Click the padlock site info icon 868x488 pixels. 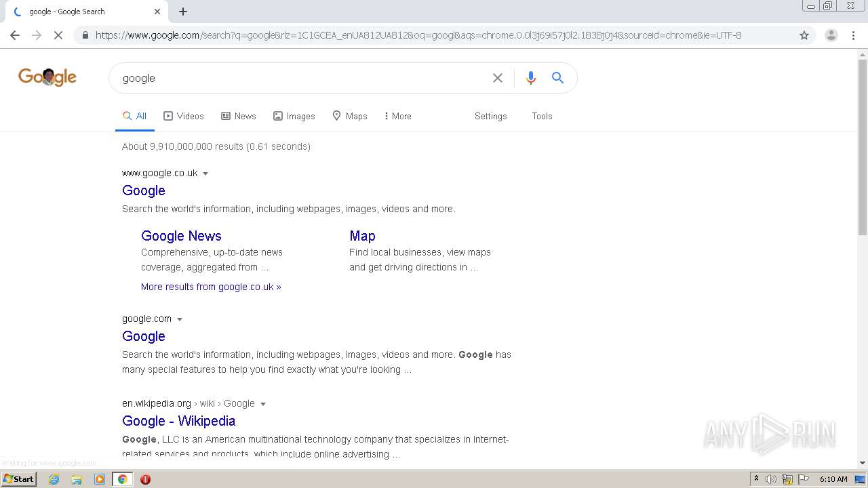(x=85, y=35)
